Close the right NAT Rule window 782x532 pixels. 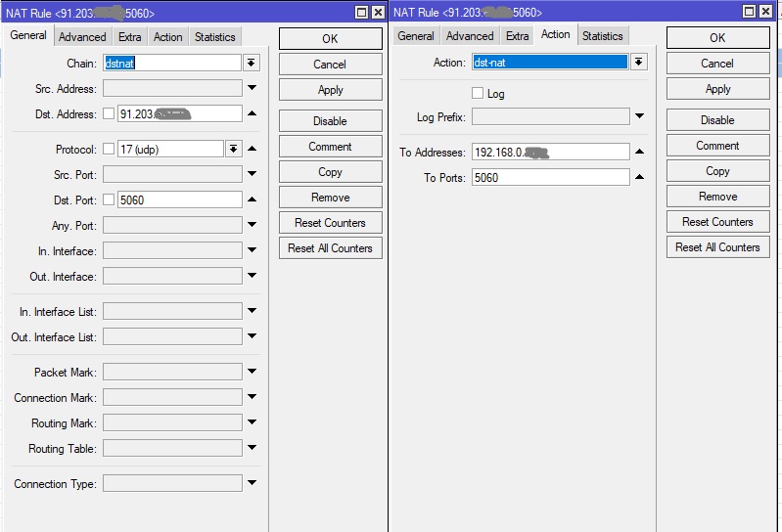[769, 12]
